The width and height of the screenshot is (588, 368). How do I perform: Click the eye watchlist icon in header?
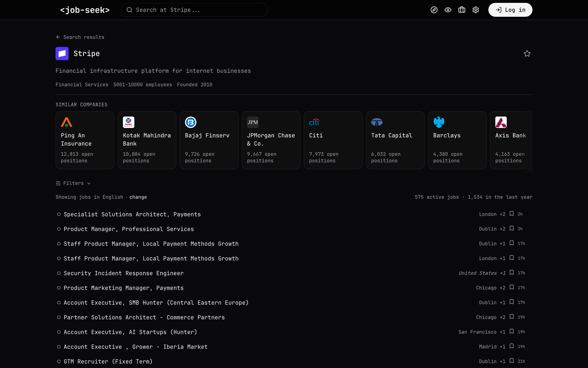(448, 10)
